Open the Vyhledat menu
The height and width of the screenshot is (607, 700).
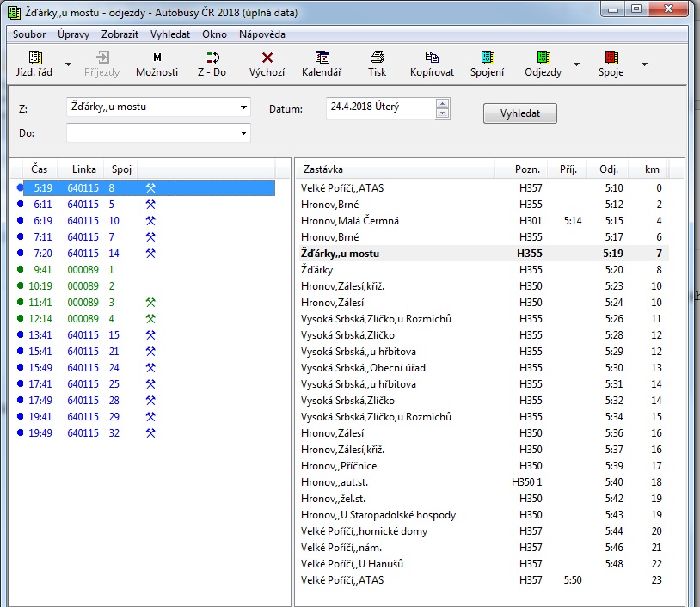[x=170, y=34]
